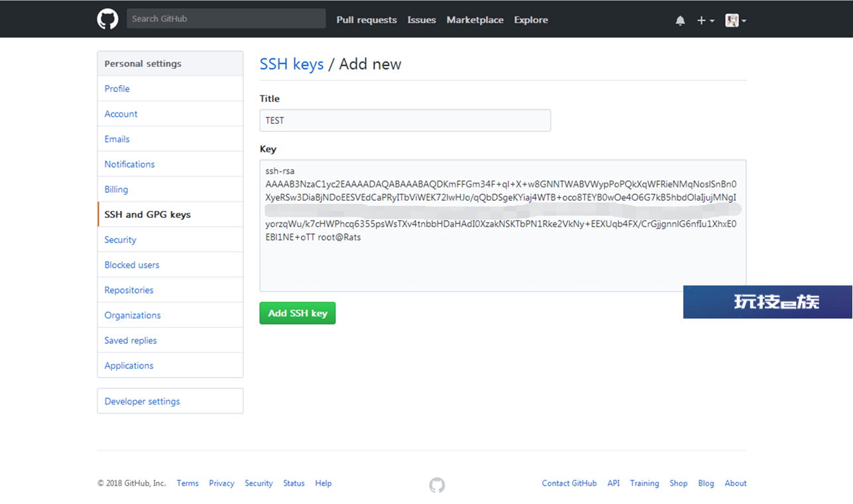Open Repositories settings

(170, 290)
